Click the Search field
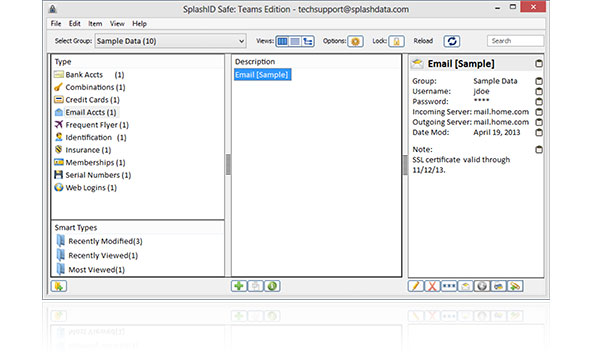The image size is (594, 362). 515,41
